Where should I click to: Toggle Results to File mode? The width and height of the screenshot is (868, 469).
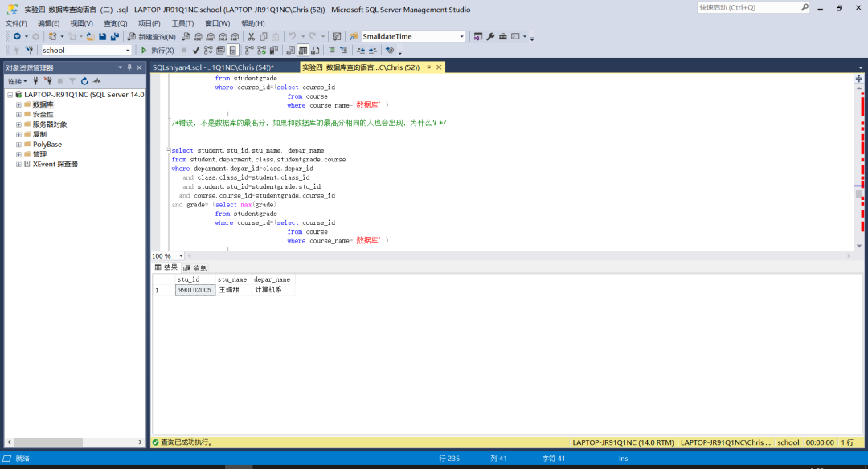(x=315, y=51)
